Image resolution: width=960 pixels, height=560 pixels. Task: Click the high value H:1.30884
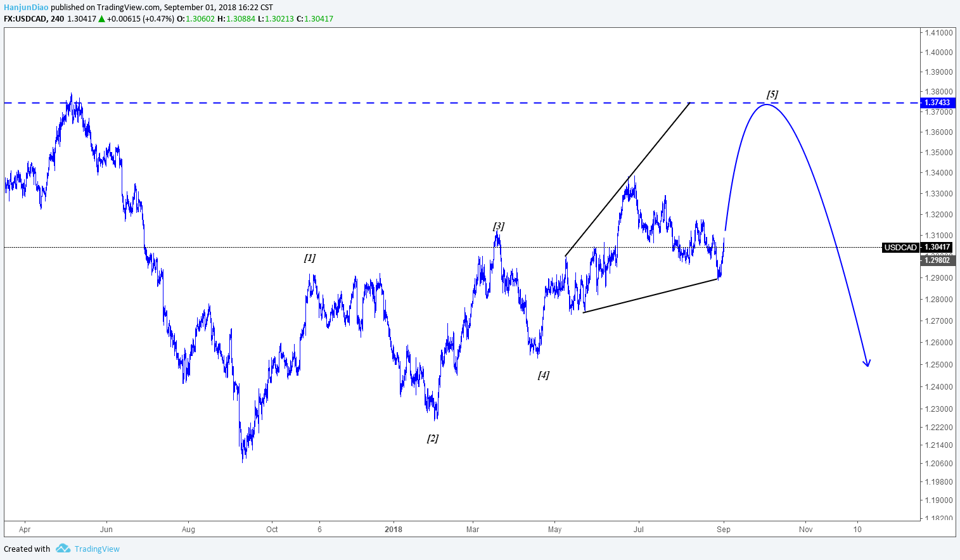pyautogui.click(x=236, y=19)
